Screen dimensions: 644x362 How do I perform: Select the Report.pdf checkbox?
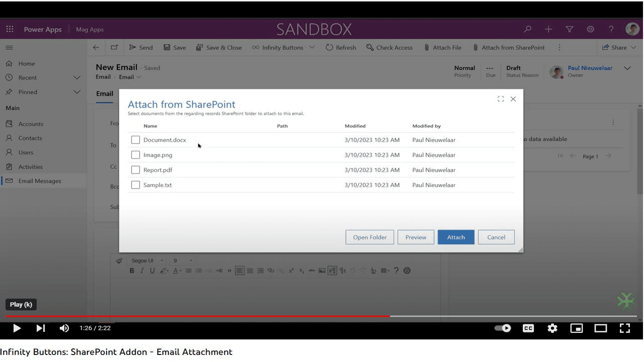135,170
